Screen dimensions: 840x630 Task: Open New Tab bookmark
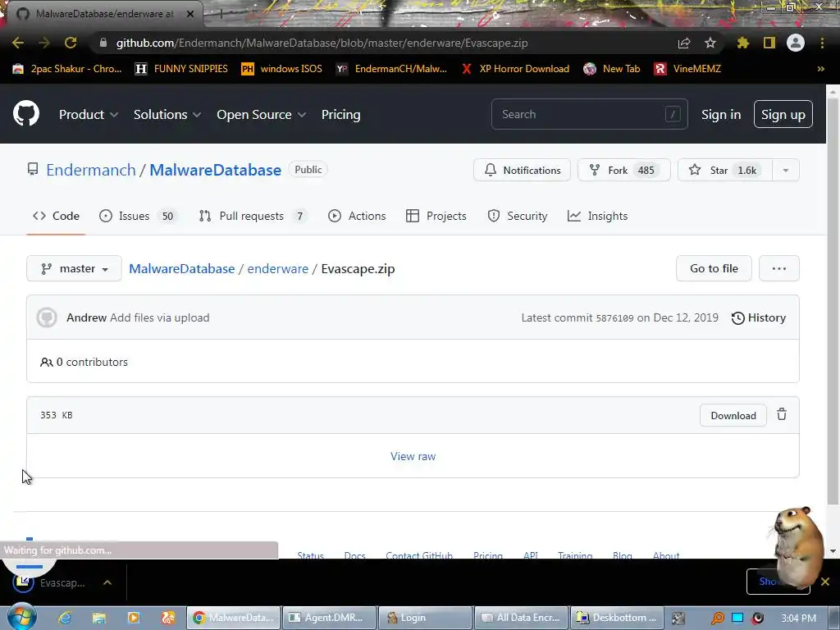[612, 69]
